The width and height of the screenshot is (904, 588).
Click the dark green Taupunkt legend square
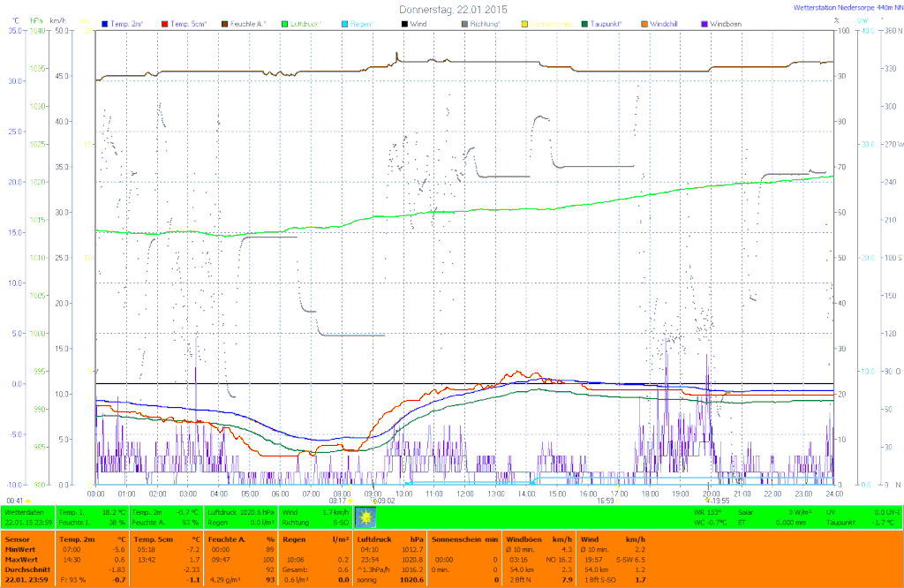click(x=584, y=24)
